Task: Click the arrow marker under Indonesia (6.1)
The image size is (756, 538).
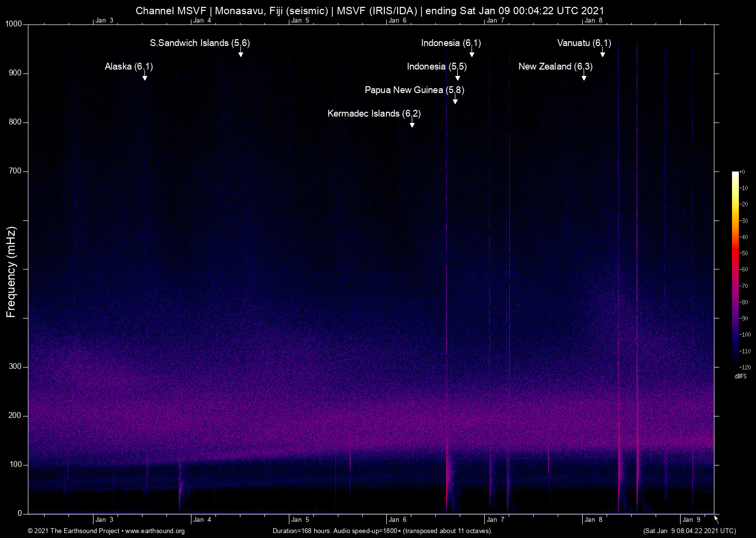Action: coord(472,53)
